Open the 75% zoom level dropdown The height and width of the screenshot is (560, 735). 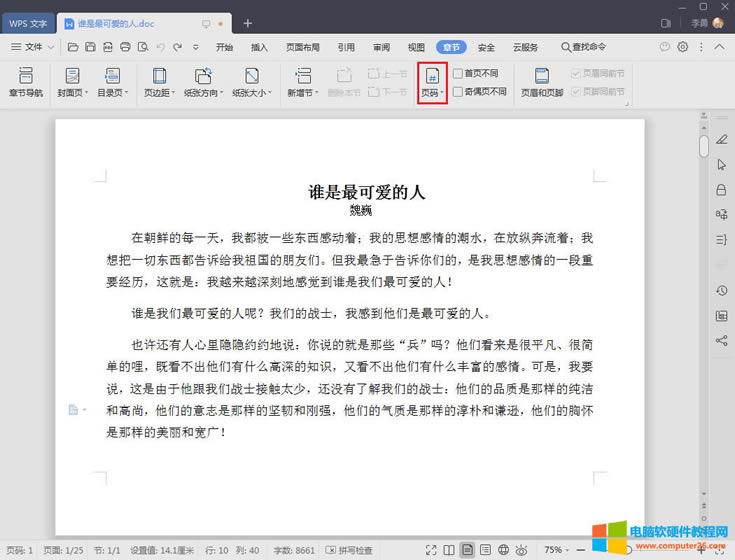point(557,550)
